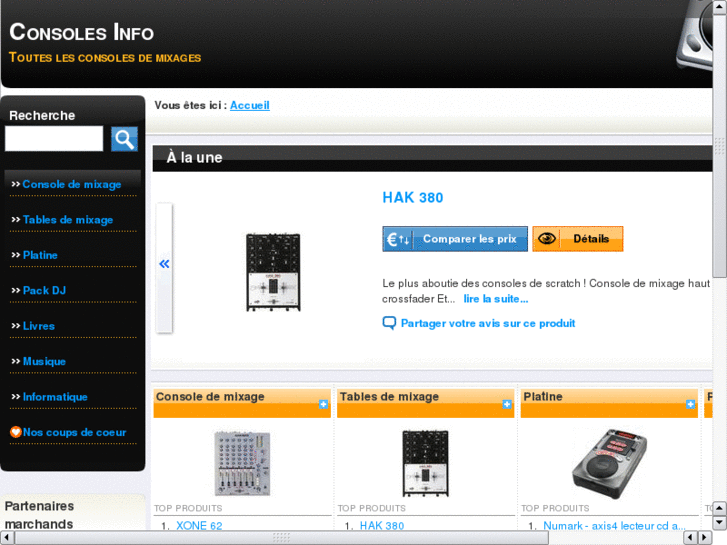The width and height of the screenshot is (727, 545).
Task: Click the Numark CD player thumbnail
Action: click(x=609, y=464)
